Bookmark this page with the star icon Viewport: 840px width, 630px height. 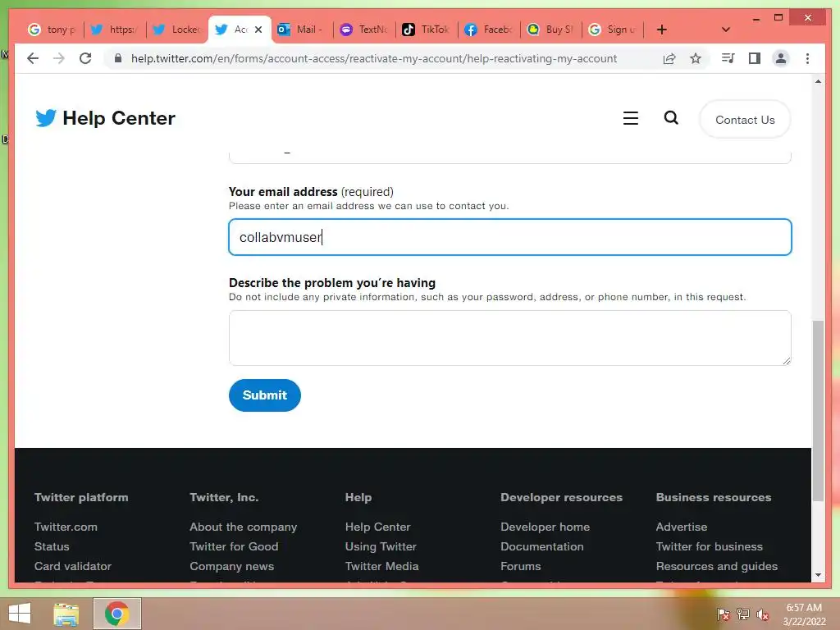696,58
